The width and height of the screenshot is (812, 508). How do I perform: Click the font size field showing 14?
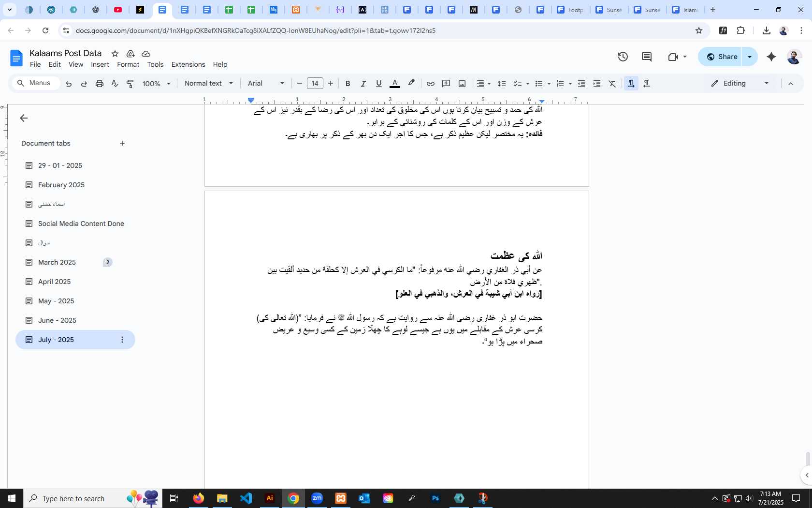pos(315,84)
